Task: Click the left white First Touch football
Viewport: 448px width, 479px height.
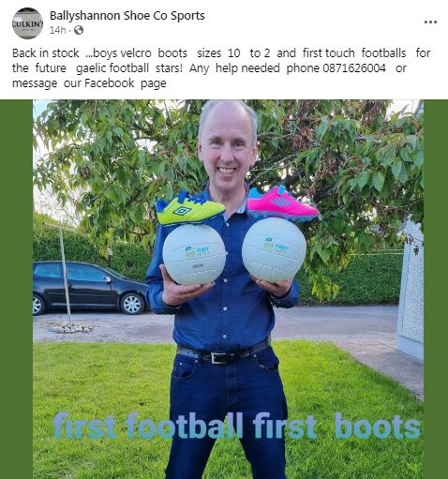Action: (x=194, y=254)
